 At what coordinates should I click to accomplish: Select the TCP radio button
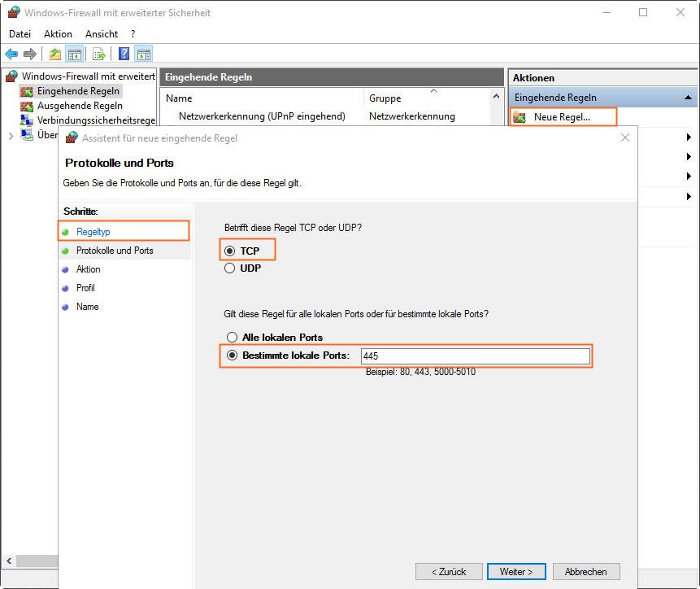[230, 251]
